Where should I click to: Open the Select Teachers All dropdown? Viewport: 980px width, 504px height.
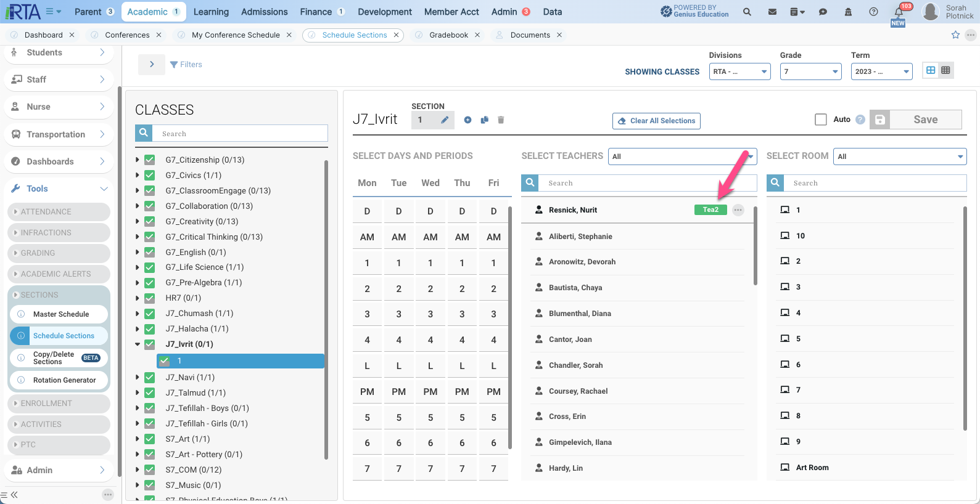tap(682, 156)
